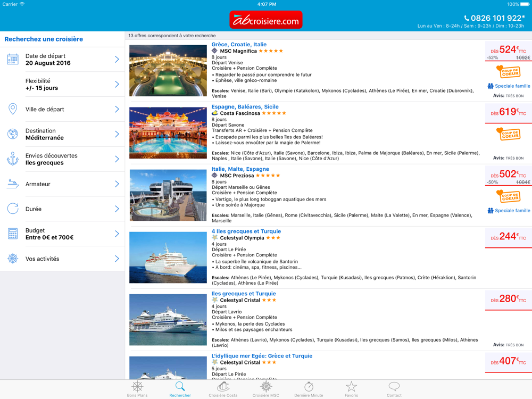
Task: Open the Destination Méditerranée chevron
Action: coord(117,134)
